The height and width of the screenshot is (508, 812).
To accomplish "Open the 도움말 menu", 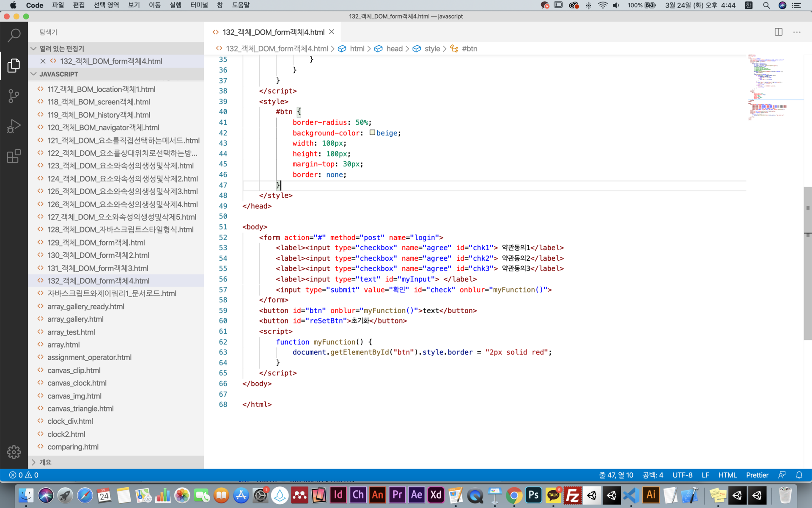I will coord(241,6).
